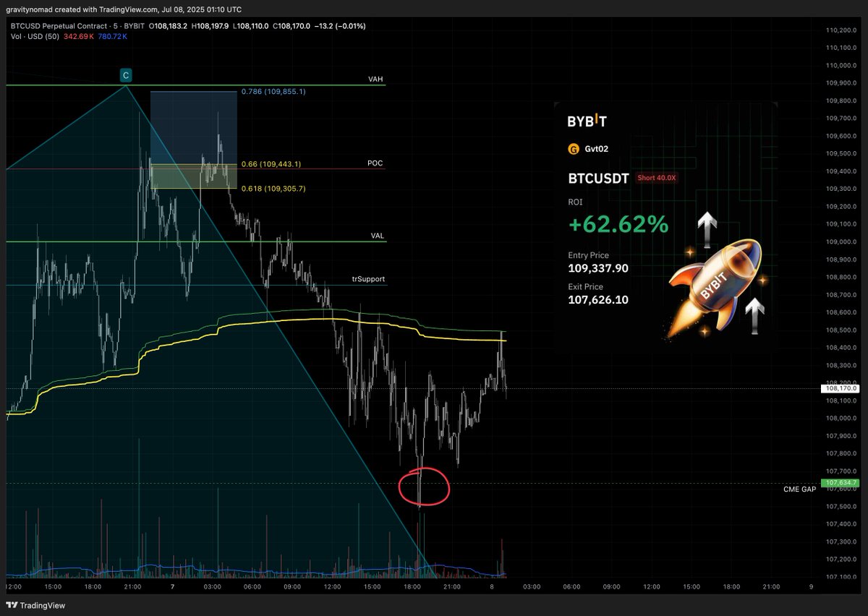Click the change value −13.2 (−0.01%)
The image size is (868, 616).
pos(340,26)
